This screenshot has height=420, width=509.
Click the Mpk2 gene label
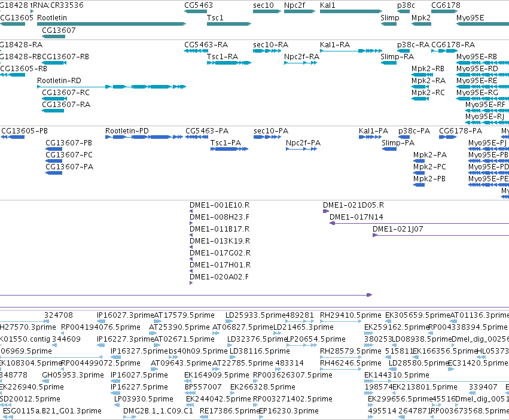[x=421, y=18]
